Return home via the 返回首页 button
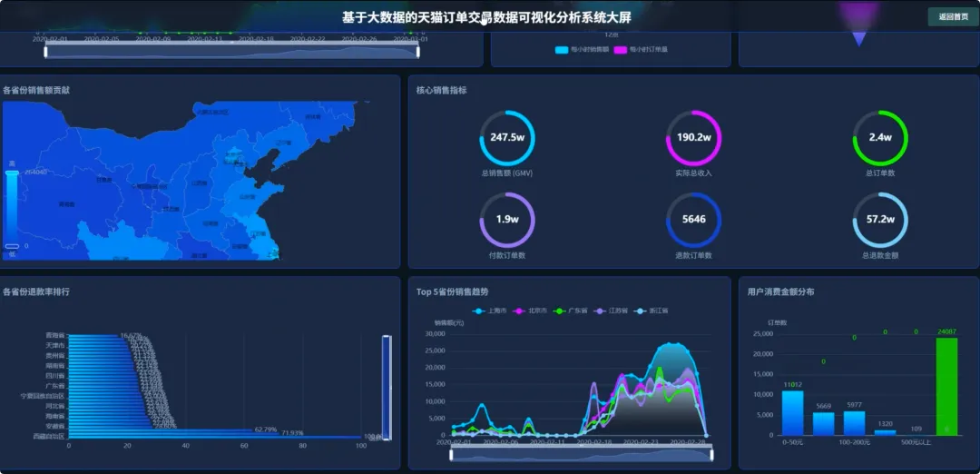The height and width of the screenshot is (474, 980). (x=953, y=17)
